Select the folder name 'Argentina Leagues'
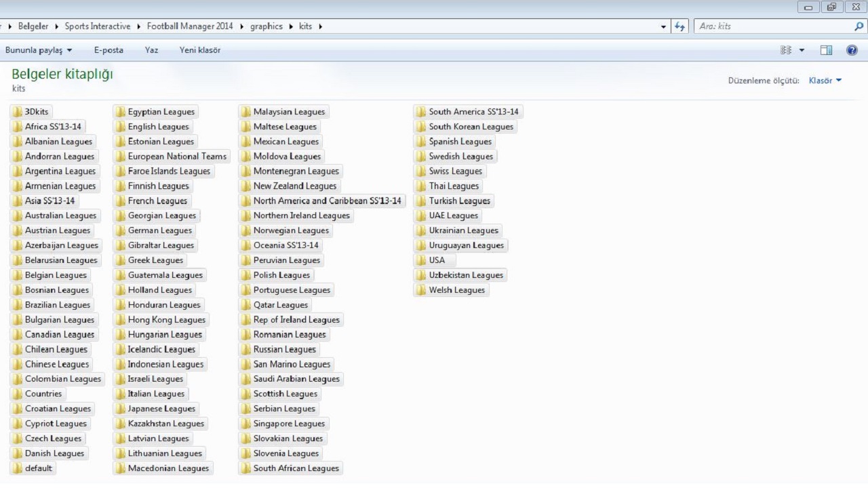Screen dimensions: 868x488 tap(60, 171)
